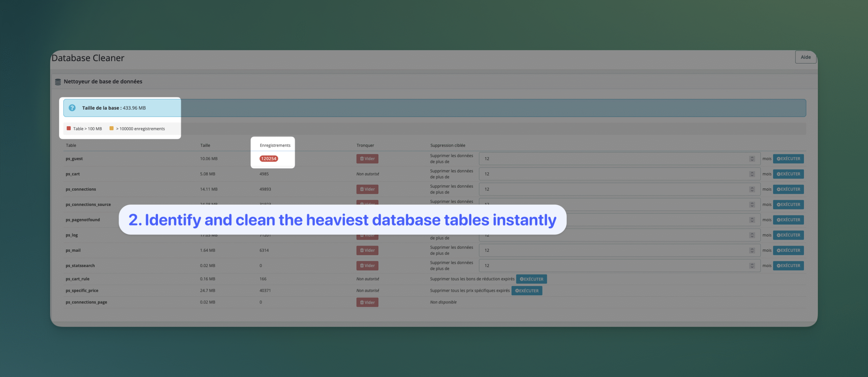Empty ps_guest with its Vider button
868x377 pixels.
pyautogui.click(x=367, y=158)
